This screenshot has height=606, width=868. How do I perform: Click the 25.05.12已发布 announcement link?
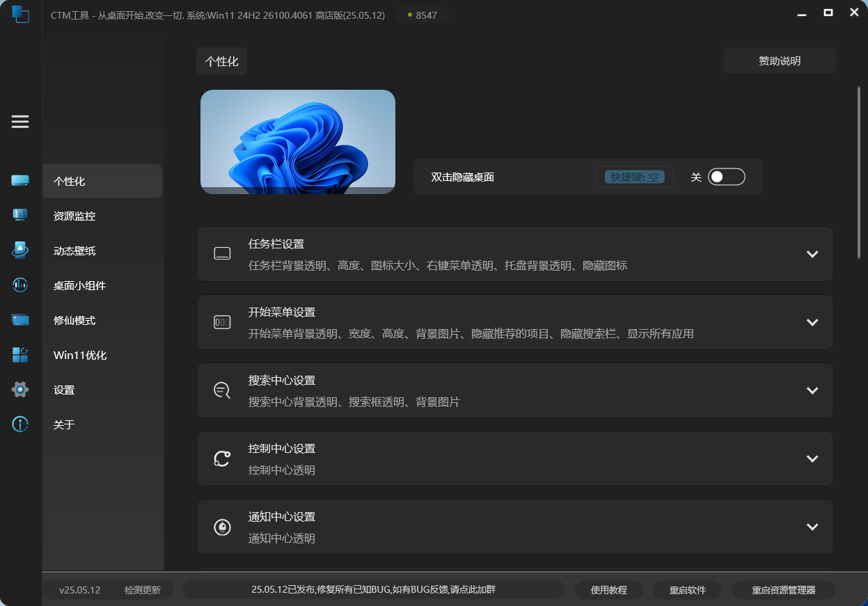click(374, 589)
